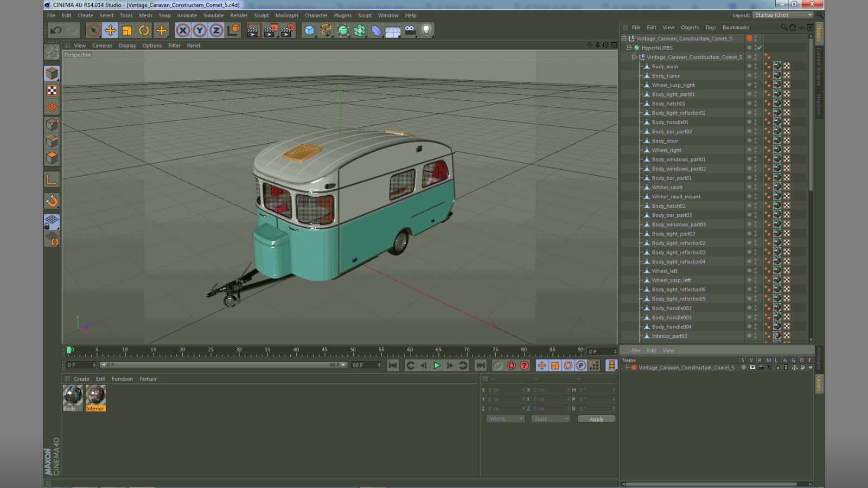Select the Move tool

tap(110, 30)
